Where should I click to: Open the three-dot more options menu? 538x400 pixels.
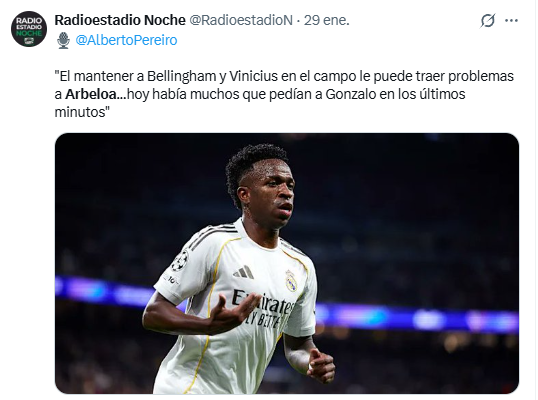[x=511, y=21]
